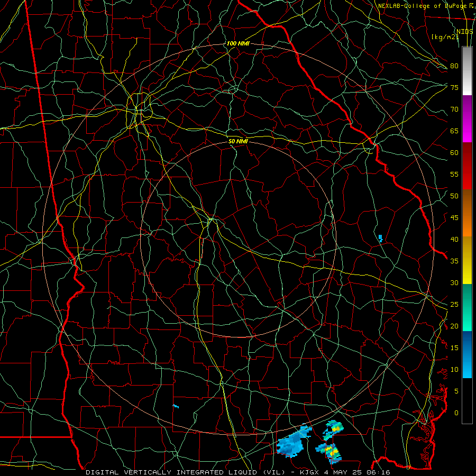Click the 80 value on the color scale
The width and height of the screenshot is (476, 476).
coord(454,66)
